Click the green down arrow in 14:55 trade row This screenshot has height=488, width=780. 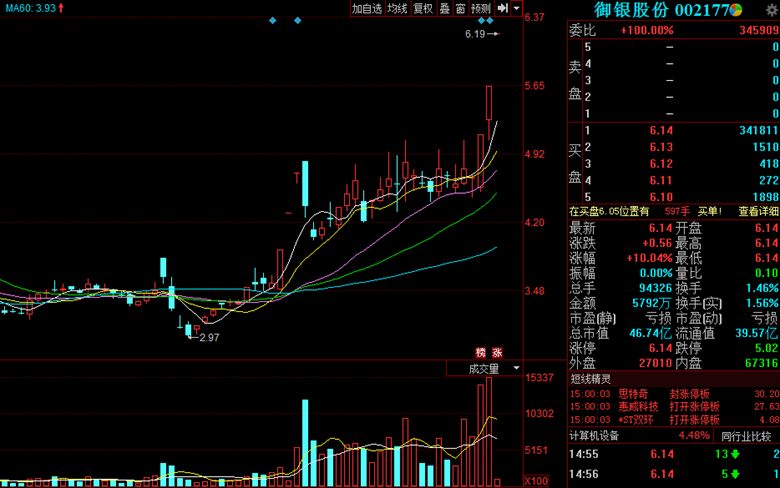(735, 455)
